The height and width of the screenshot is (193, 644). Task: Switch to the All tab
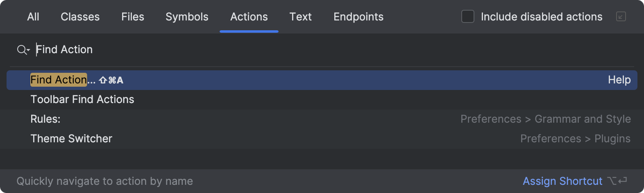pos(33,17)
